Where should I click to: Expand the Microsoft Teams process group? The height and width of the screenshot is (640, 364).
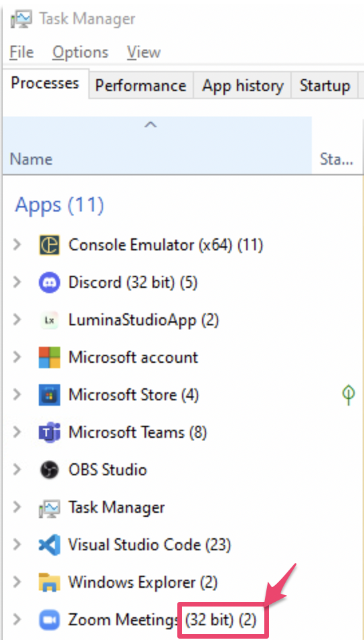(17, 432)
